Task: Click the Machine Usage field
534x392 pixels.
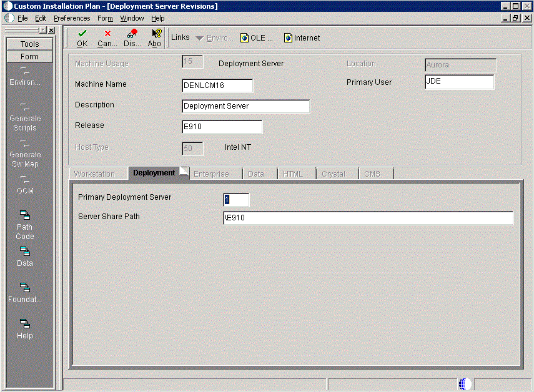Action: point(192,62)
